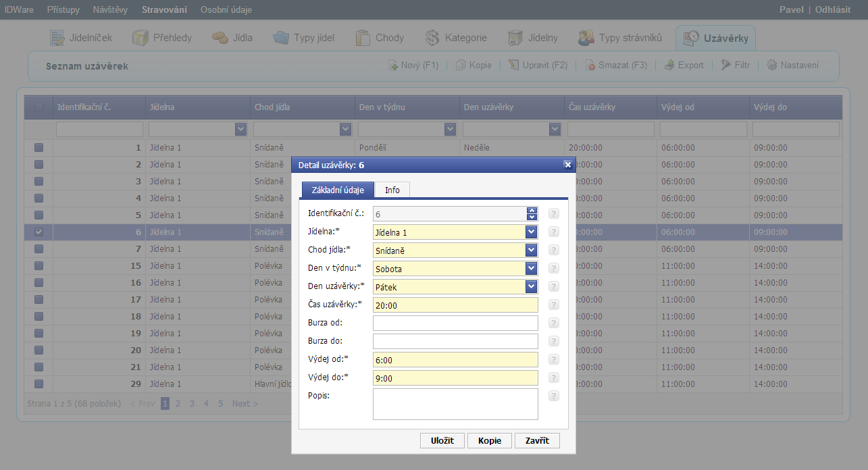The image size is (868, 470).
Task: Toggle the checkbox for row 6
Action: [39, 232]
